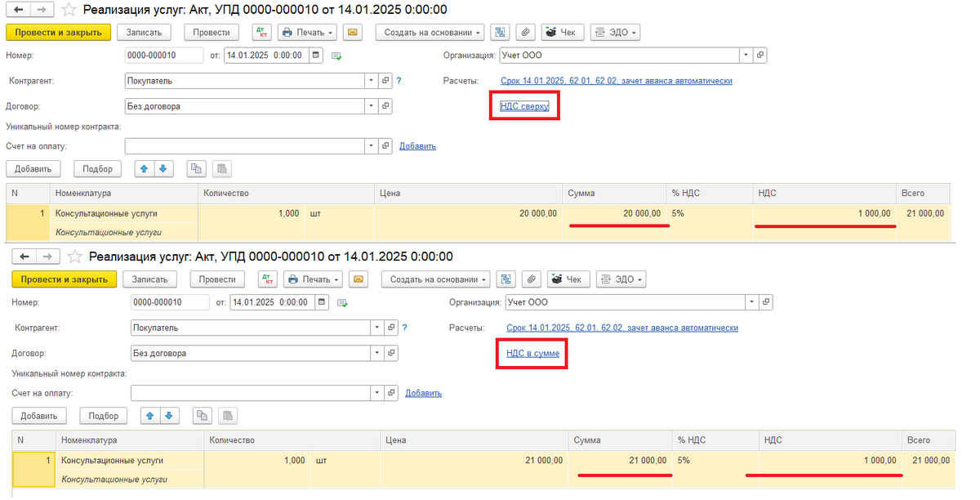Image resolution: width=980 pixels, height=500 pixels.
Task: Click paperclip attachments icon in top document
Action: tap(525, 33)
